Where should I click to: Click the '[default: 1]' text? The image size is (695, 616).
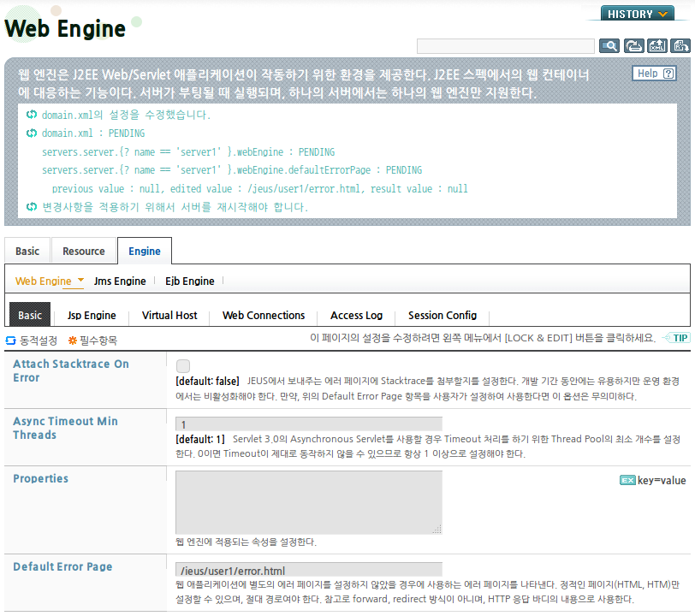(x=200, y=439)
